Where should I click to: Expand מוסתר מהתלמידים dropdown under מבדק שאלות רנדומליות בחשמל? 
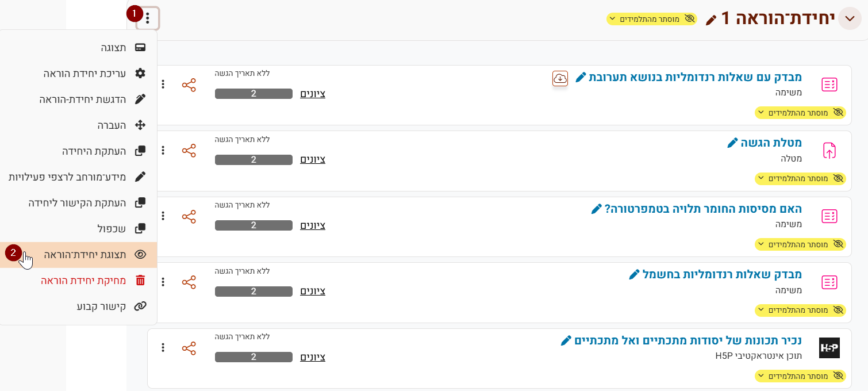(800, 310)
